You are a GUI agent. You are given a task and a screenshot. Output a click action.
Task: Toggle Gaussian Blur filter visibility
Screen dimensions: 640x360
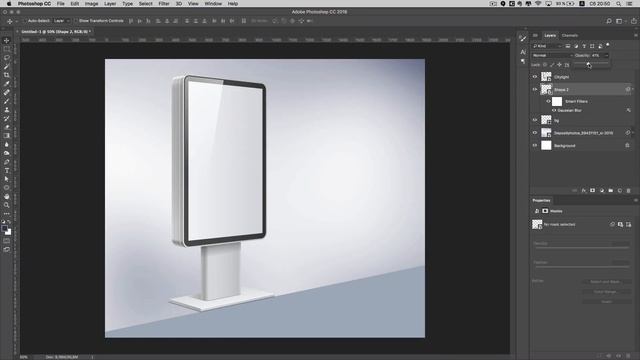[x=554, y=110]
